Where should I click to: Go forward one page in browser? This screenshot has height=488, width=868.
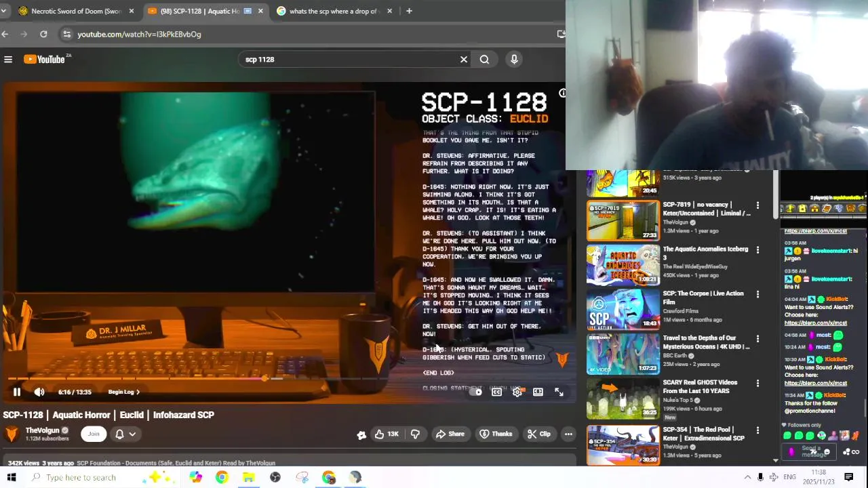[24, 34]
